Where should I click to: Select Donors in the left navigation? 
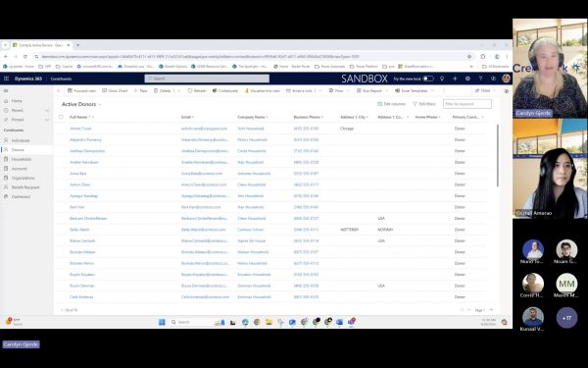(x=26, y=150)
